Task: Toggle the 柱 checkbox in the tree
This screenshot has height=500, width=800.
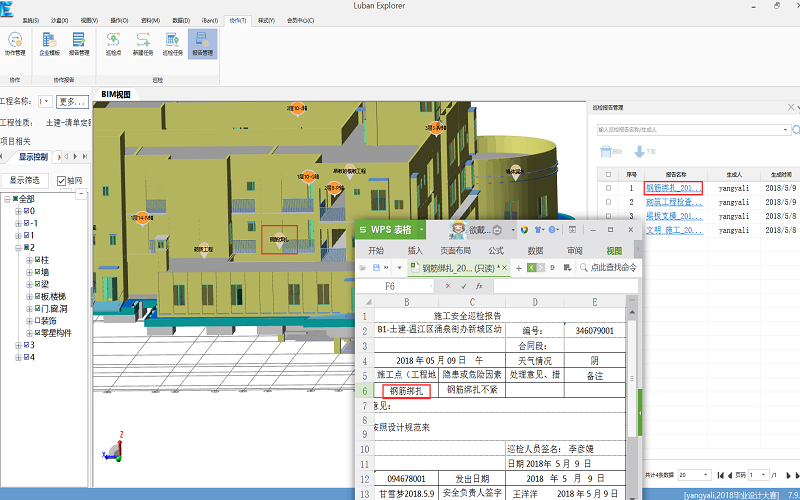Action: [37, 260]
